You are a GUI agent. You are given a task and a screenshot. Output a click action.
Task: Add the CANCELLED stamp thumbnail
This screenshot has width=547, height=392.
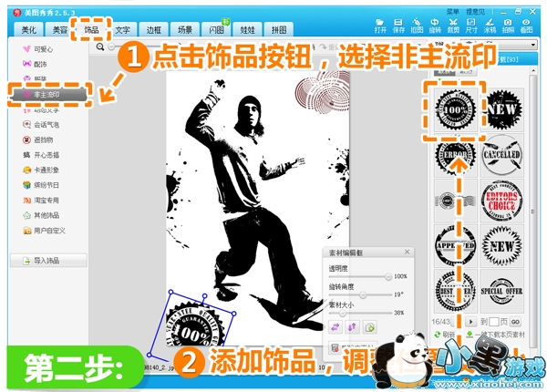tap(502, 155)
